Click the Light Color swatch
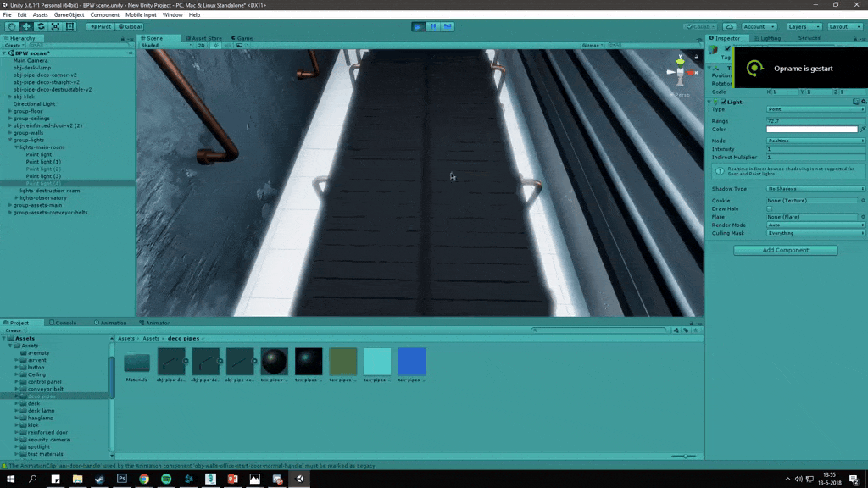Viewport: 868px width, 488px height. tap(811, 129)
